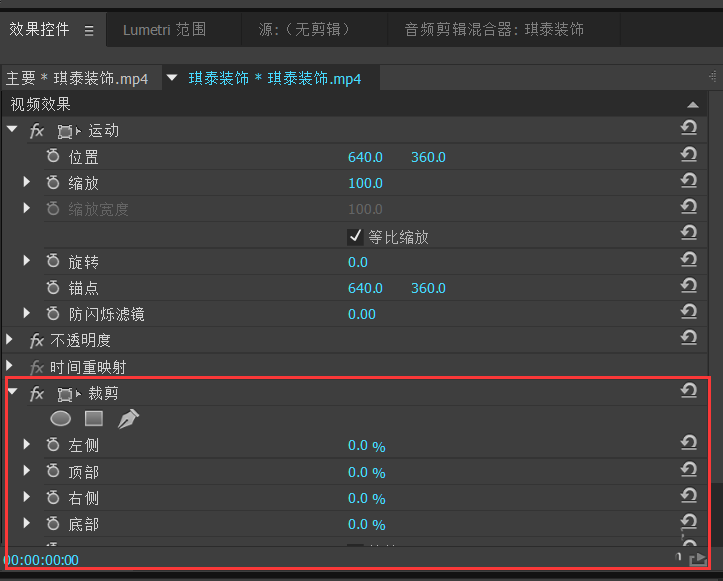Viewport: 723px width, 581px height.
Task: Open the 音频剪辑混合器 tab
Action: 494,30
